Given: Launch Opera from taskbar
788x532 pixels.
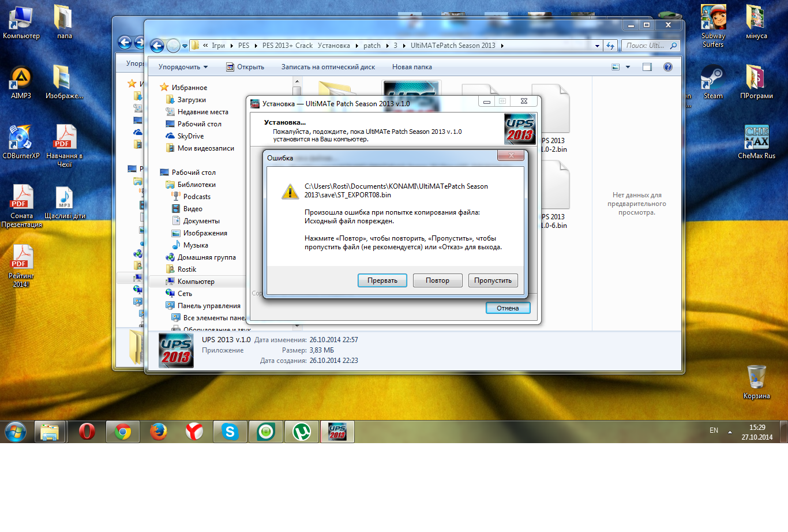Looking at the screenshot, I should (x=87, y=432).
